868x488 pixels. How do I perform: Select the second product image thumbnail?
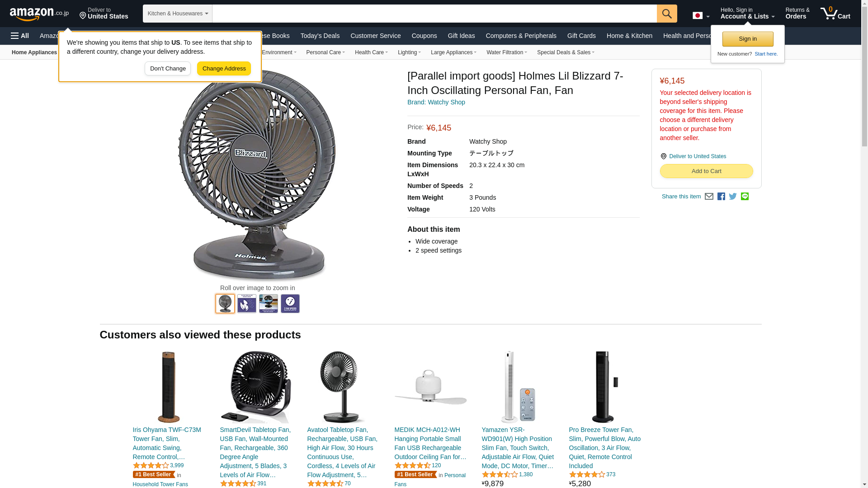tap(247, 304)
